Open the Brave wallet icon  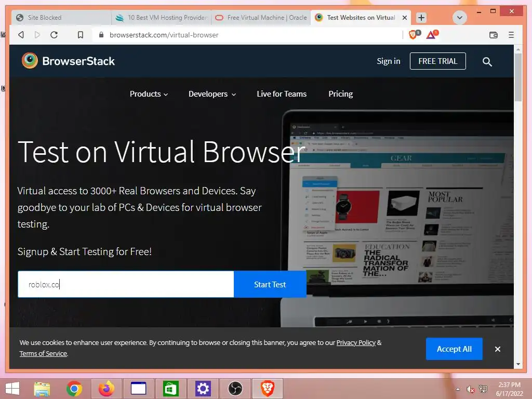[494, 35]
